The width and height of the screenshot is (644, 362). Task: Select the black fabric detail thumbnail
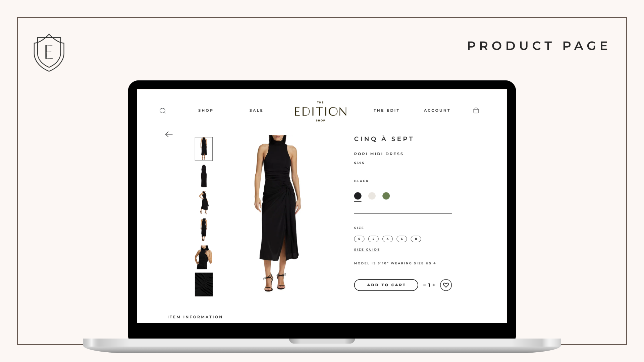[x=204, y=285]
